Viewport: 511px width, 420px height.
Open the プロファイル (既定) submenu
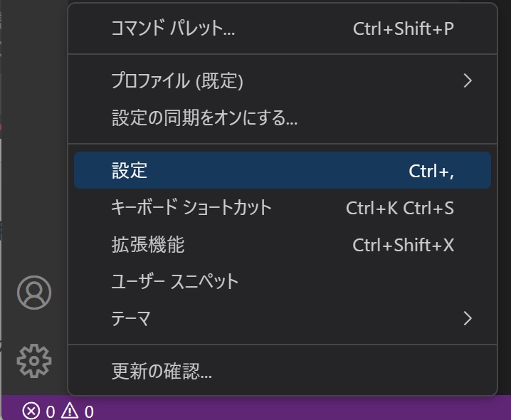click(283, 80)
